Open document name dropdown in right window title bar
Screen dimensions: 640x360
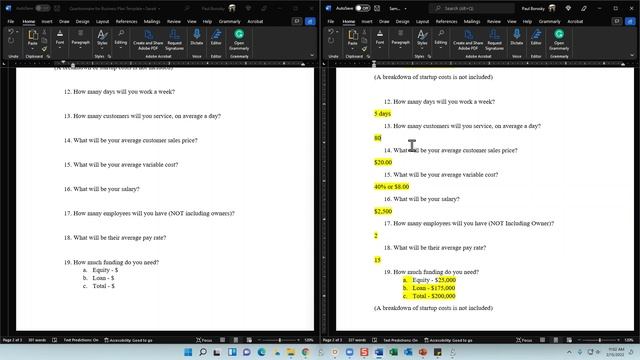(405, 9)
